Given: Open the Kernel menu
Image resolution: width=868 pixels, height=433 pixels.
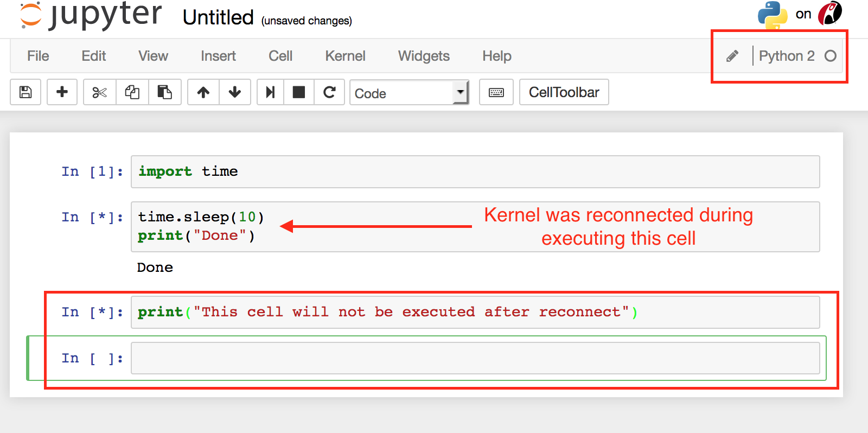Looking at the screenshot, I should (345, 56).
